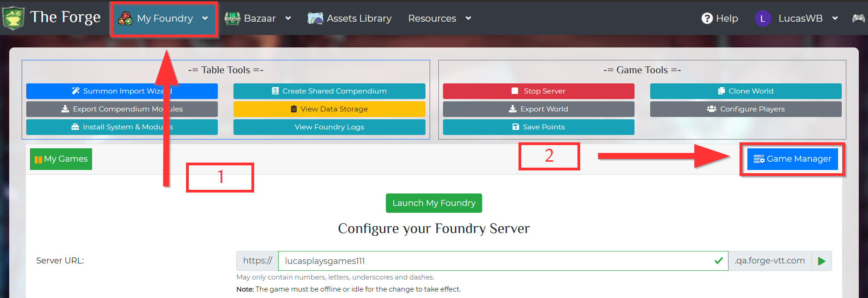Image resolution: width=868 pixels, height=298 pixels.
Task: Click Create Shared Compendium button
Action: [x=329, y=91]
